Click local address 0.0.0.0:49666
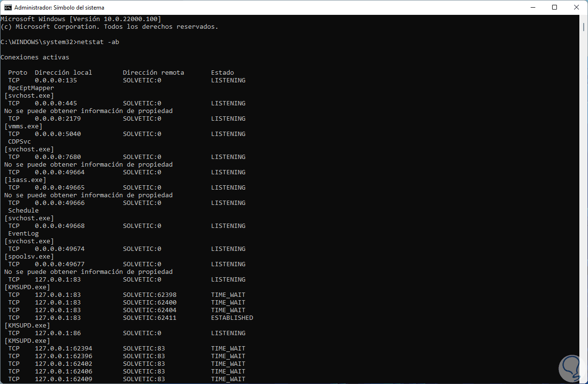Viewport: 588px width, 384px height. [60, 203]
